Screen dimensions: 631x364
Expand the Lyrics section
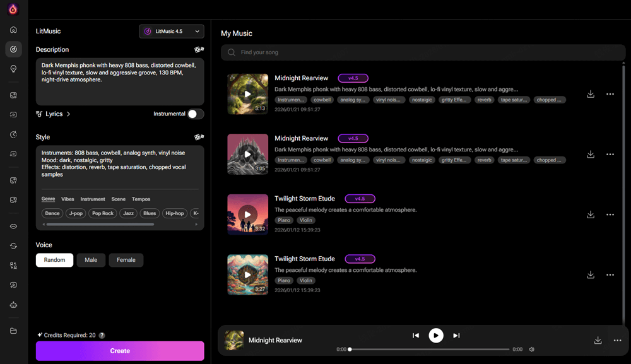click(x=54, y=114)
